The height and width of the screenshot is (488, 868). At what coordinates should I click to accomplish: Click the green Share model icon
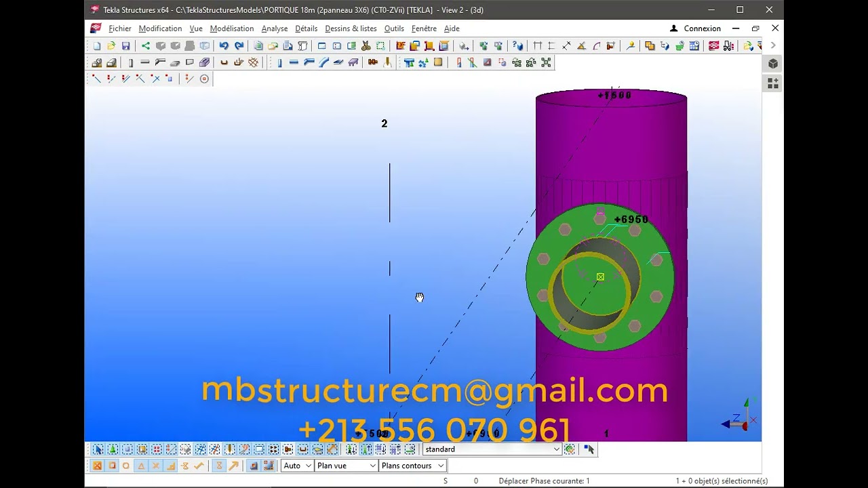(145, 46)
